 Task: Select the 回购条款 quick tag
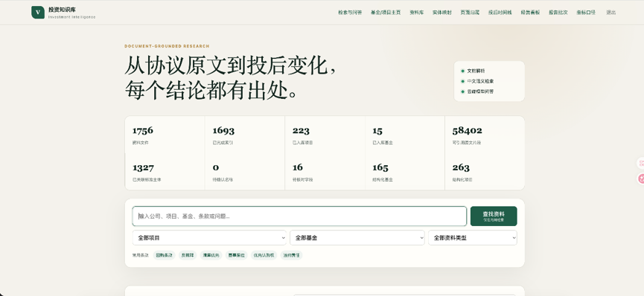(164, 255)
